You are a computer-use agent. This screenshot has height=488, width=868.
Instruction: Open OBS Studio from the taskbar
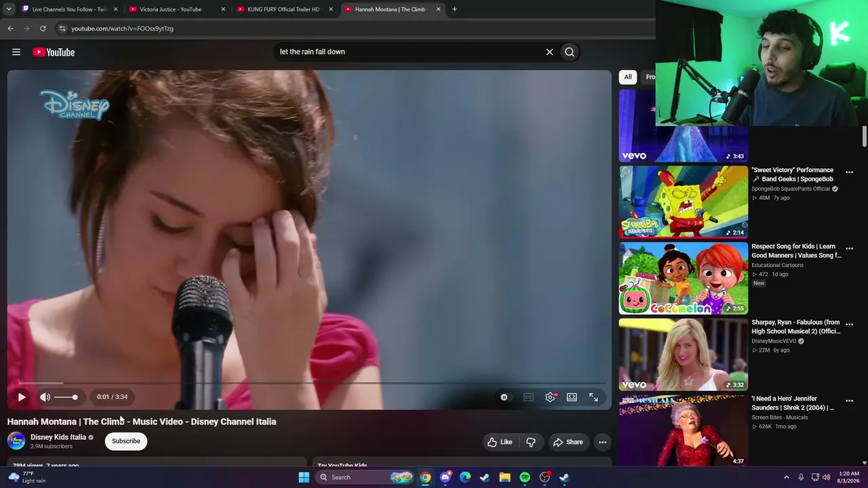tap(545, 477)
